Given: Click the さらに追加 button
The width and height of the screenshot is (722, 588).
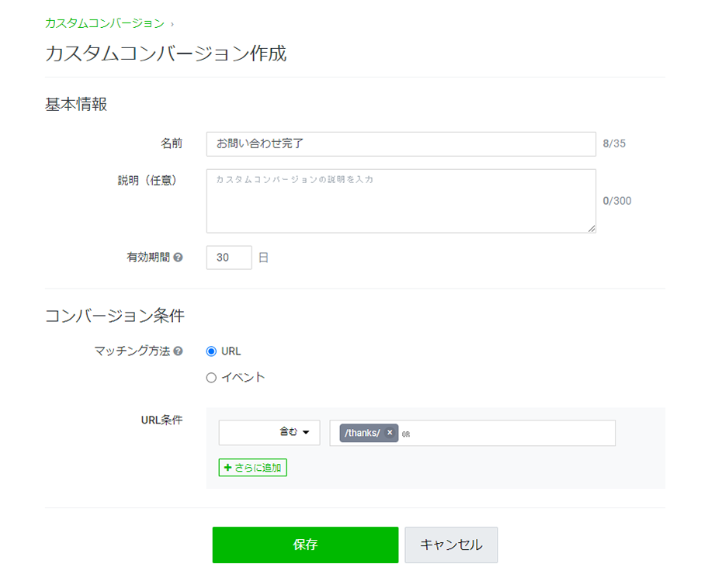Looking at the screenshot, I should tap(253, 468).
